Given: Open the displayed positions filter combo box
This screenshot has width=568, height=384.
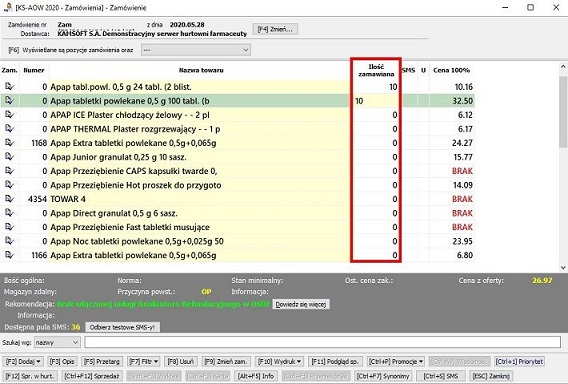Looking at the screenshot, I should coord(196,50).
